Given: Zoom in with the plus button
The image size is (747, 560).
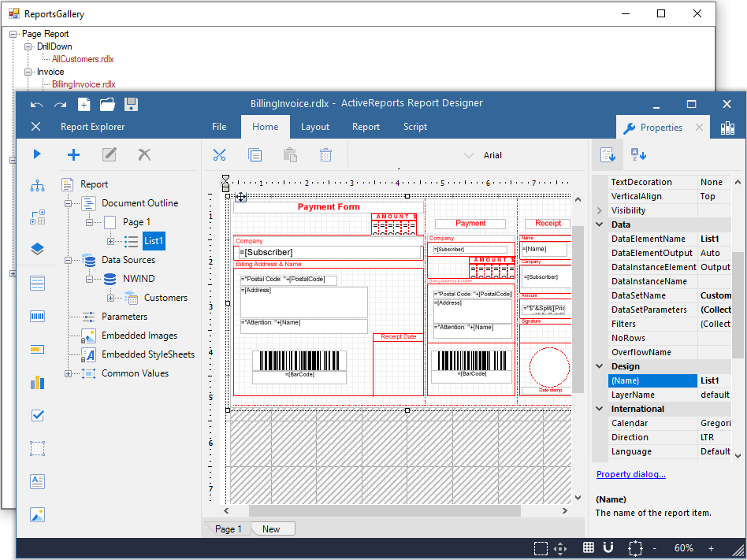Looking at the screenshot, I should coord(712,548).
